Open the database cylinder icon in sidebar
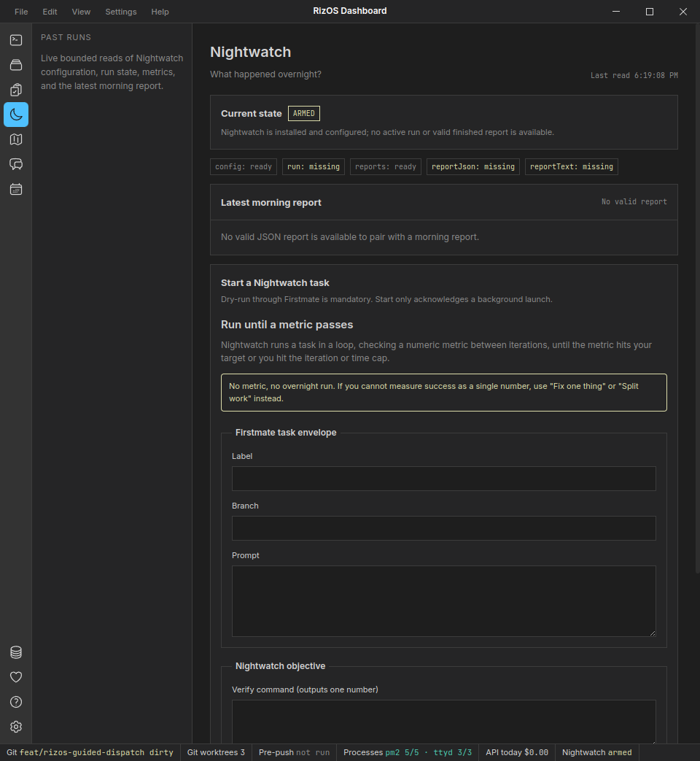700x761 pixels. pyautogui.click(x=16, y=652)
